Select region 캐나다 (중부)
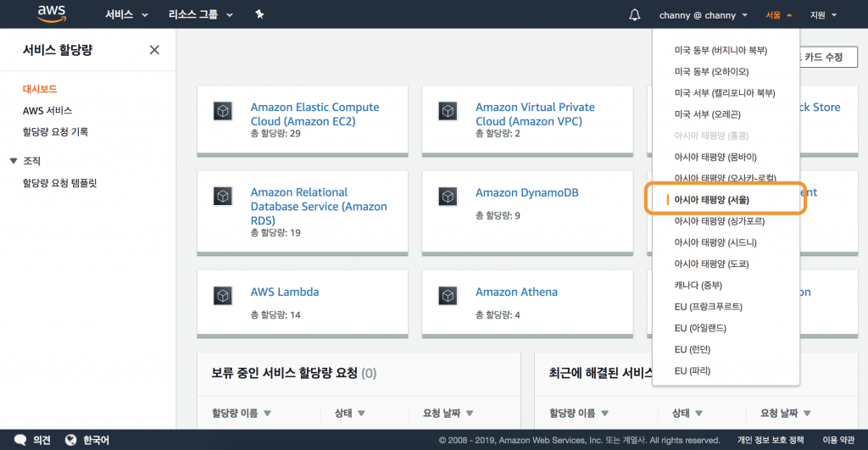Viewport: 868px width, 450px height. (698, 286)
